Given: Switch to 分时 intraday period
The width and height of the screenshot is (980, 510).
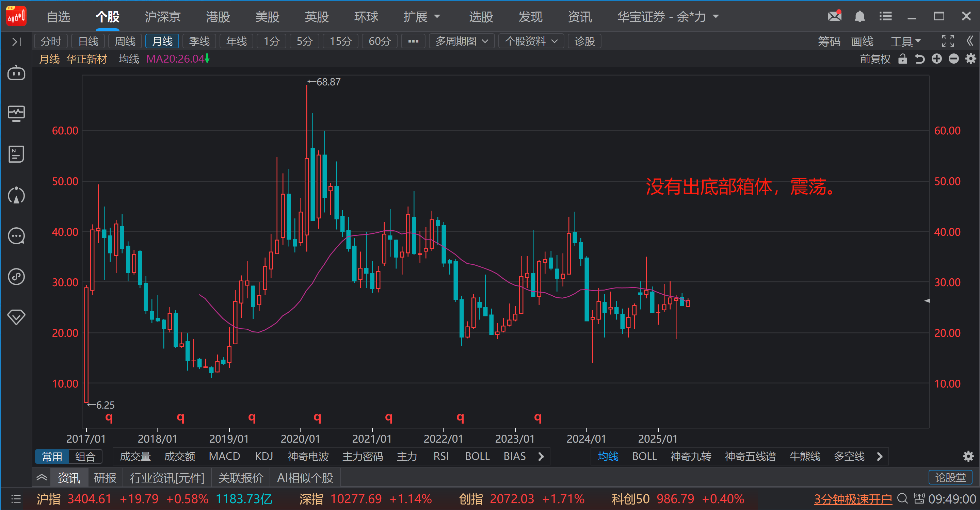Looking at the screenshot, I should pos(51,41).
